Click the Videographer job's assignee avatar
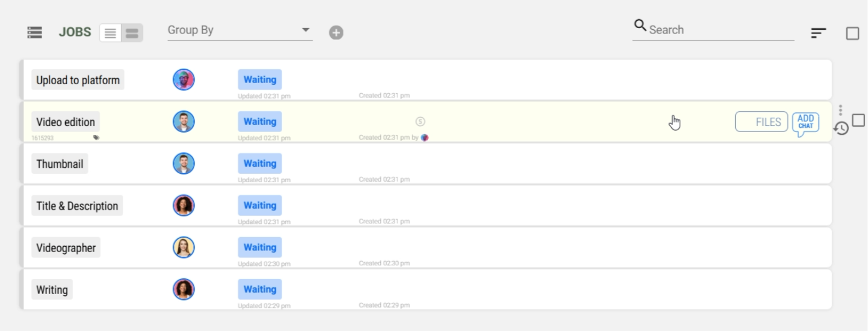The width and height of the screenshot is (868, 331). (x=184, y=247)
